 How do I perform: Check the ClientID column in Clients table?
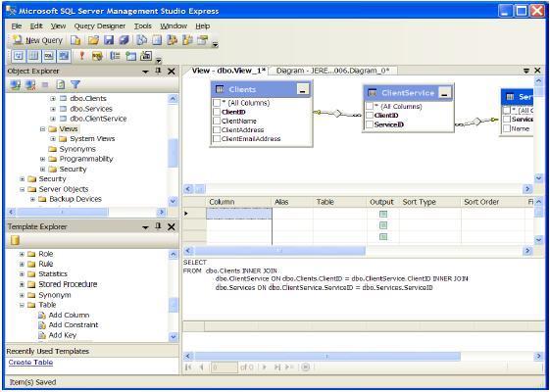(x=217, y=112)
